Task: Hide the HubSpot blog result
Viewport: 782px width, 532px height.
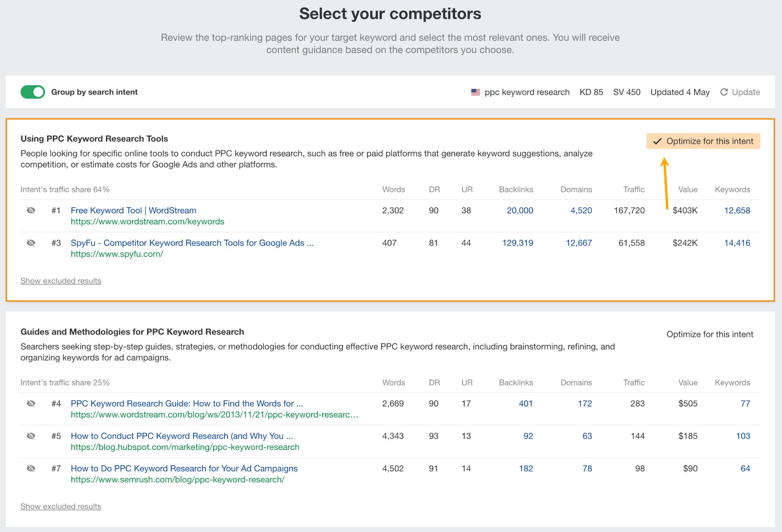Action: (x=31, y=436)
